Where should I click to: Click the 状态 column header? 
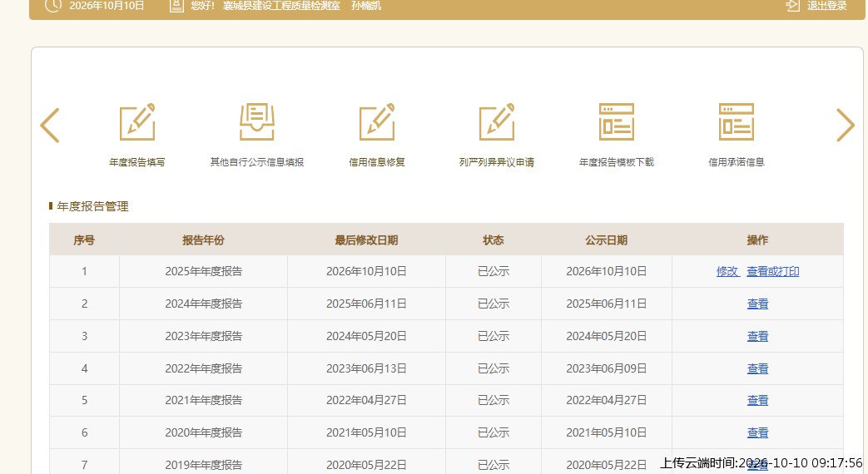coord(494,240)
